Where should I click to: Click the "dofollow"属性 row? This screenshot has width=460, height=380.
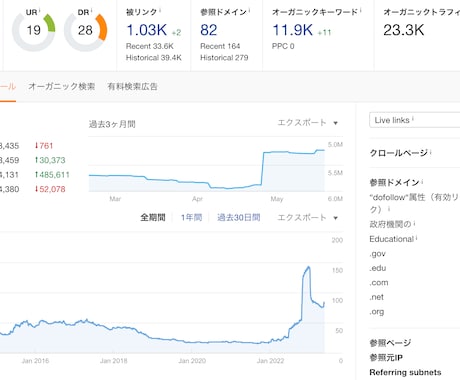[x=415, y=203]
